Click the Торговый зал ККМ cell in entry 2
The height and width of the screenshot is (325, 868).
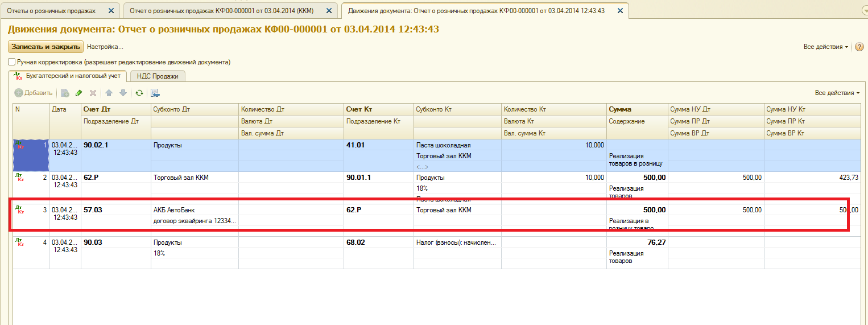pos(195,178)
